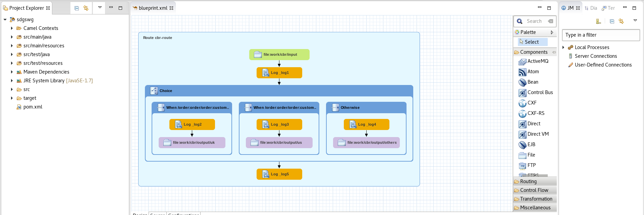Activate the palette Select tool
Screen dimensions: 644x215
[533, 42]
